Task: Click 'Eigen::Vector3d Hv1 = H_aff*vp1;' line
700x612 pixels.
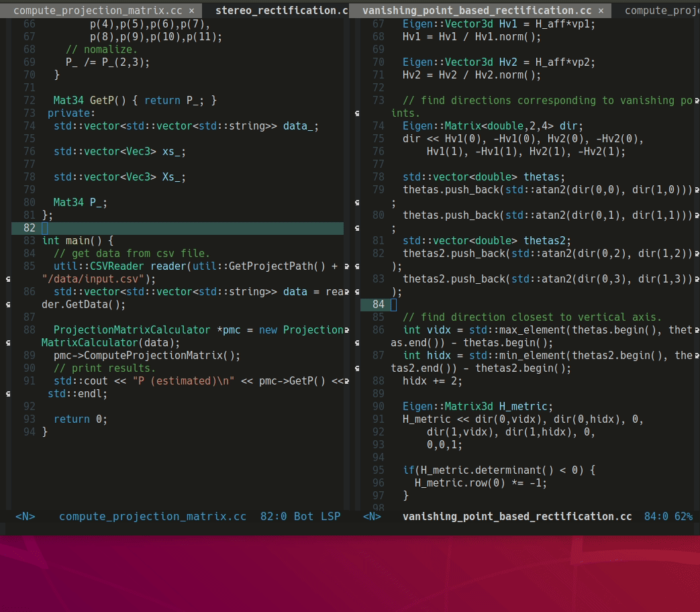Action: [499, 24]
